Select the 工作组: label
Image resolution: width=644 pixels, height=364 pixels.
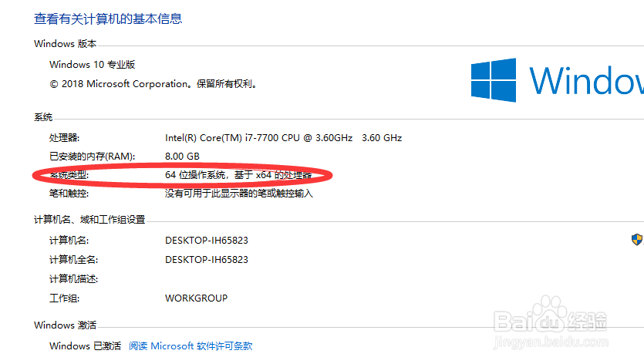coord(65,298)
